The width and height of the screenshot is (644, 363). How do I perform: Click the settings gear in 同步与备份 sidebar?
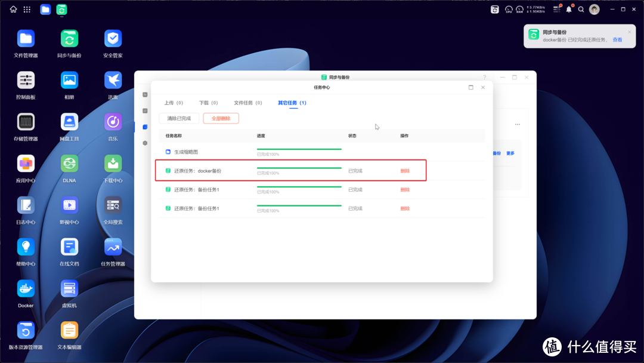[x=145, y=143]
